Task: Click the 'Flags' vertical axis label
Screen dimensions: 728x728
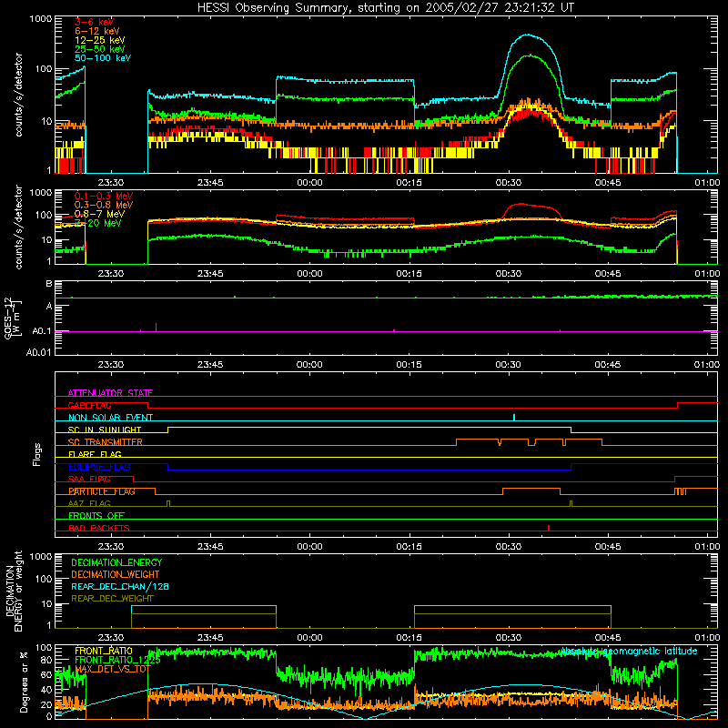Action: [37, 454]
